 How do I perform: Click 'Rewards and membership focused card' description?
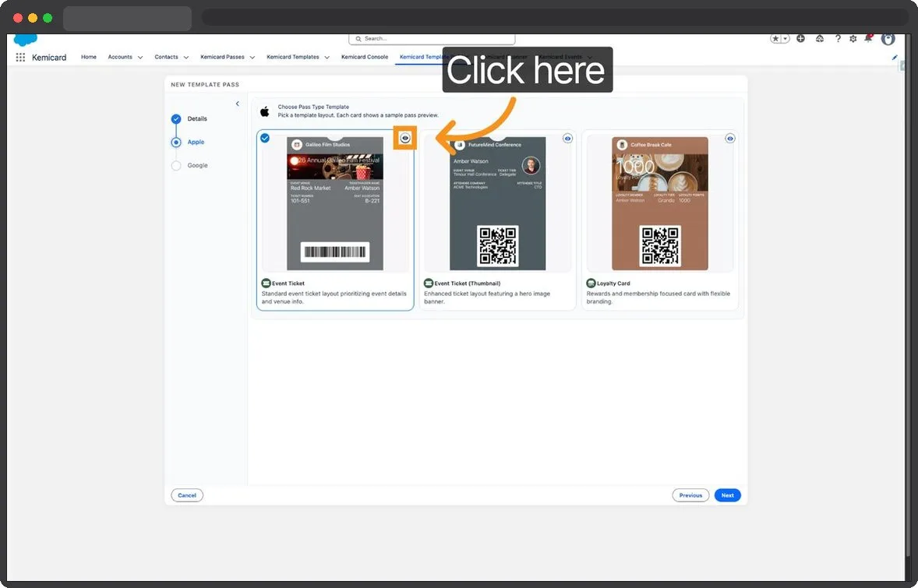coord(658,298)
